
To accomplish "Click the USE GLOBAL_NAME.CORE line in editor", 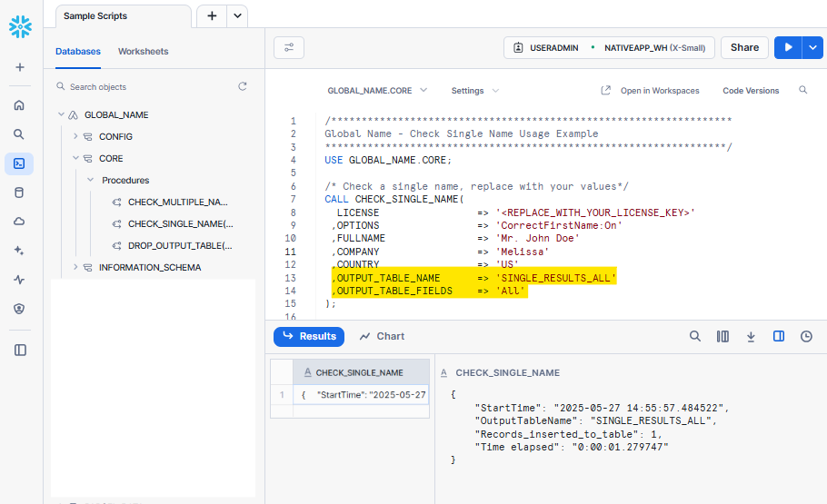I will coord(388,160).
